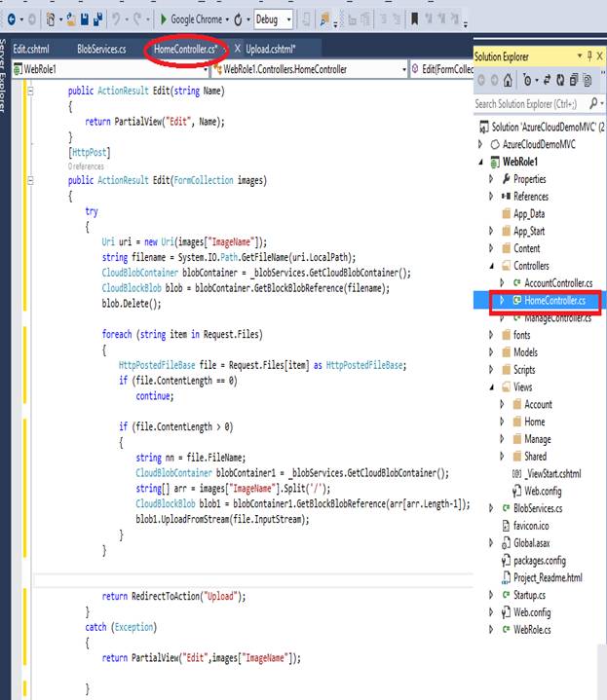Click the comment out selected lines icon
This screenshot has width=607, height=700.
pos(384,19)
